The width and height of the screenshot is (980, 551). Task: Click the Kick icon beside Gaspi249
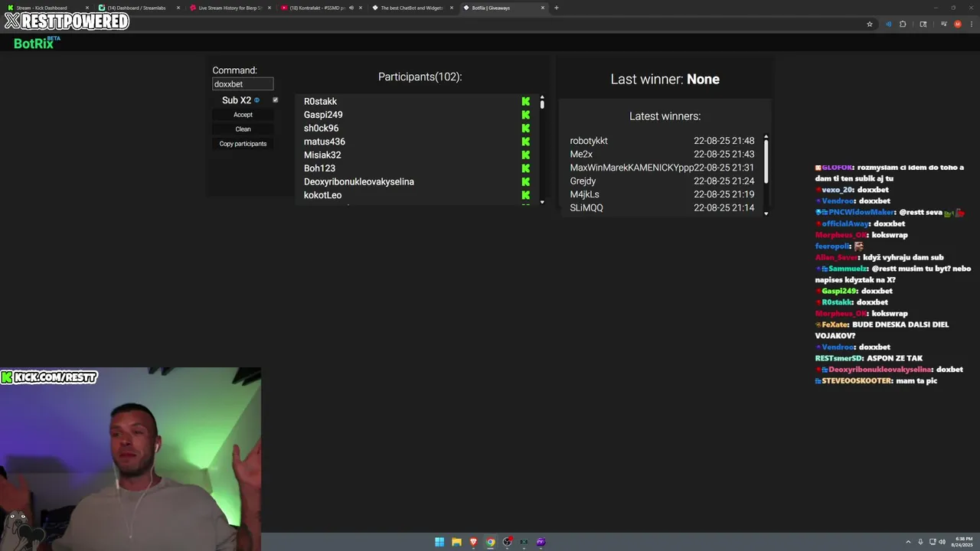coord(526,115)
